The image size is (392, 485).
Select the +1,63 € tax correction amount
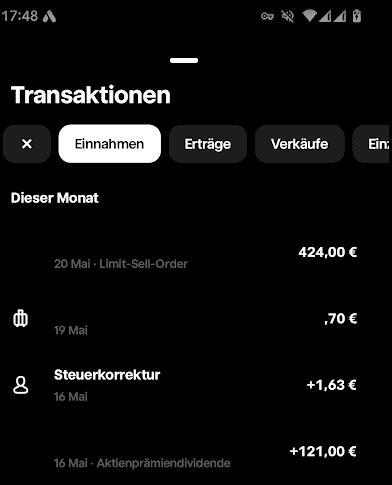pyautogui.click(x=331, y=385)
